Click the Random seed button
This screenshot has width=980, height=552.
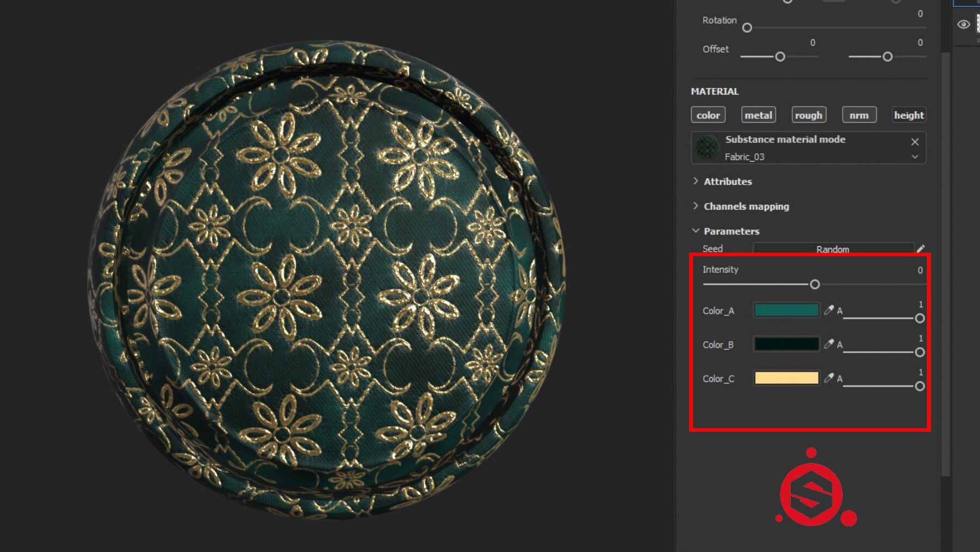tap(832, 248)
